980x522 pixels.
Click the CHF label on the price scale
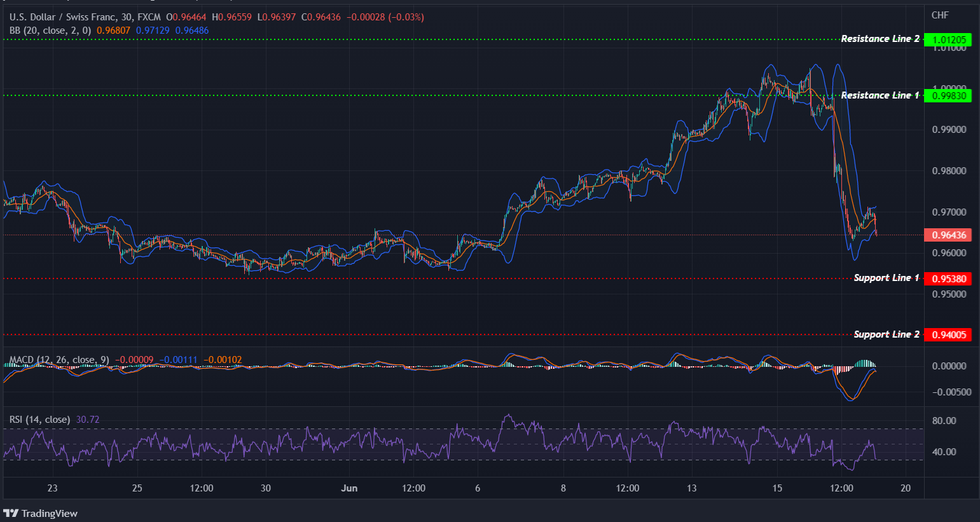click(x=939, y=15)
